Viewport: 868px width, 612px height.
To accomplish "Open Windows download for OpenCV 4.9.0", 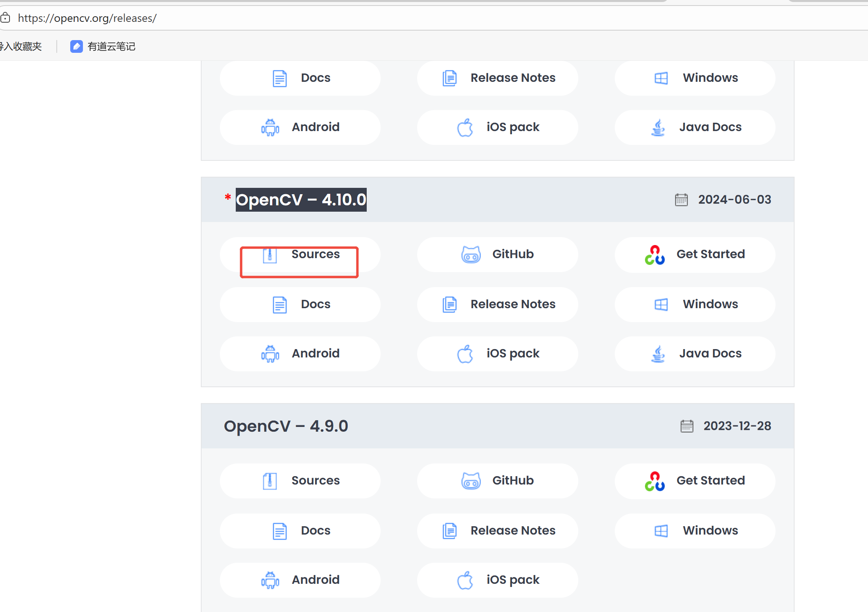I will pos(695,531).
